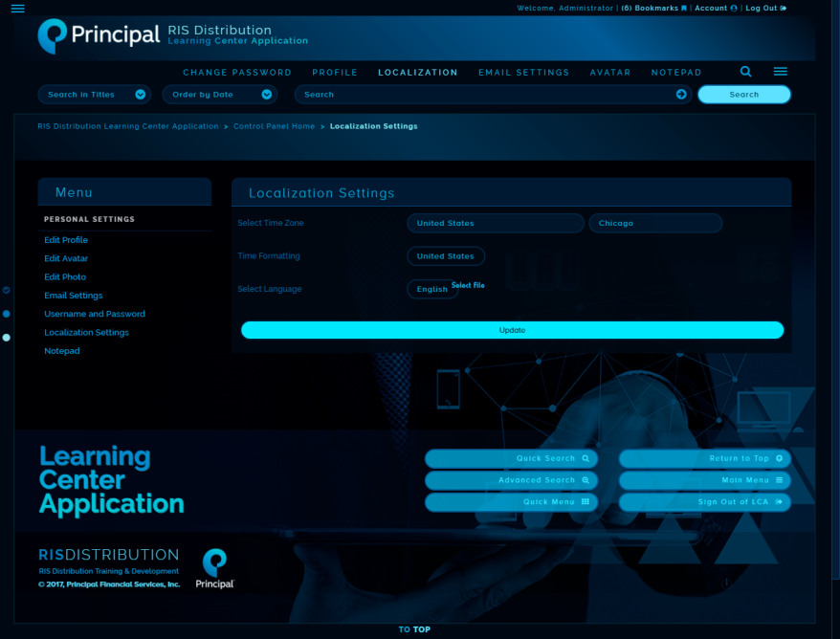Viewport: 840px width, 639px height.
Task: Open the Edit Profile menu link
Action: pos(66,240)
